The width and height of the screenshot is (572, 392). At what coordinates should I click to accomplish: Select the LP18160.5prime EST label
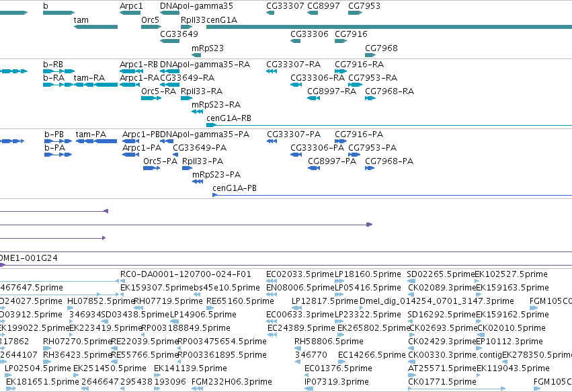368,274
